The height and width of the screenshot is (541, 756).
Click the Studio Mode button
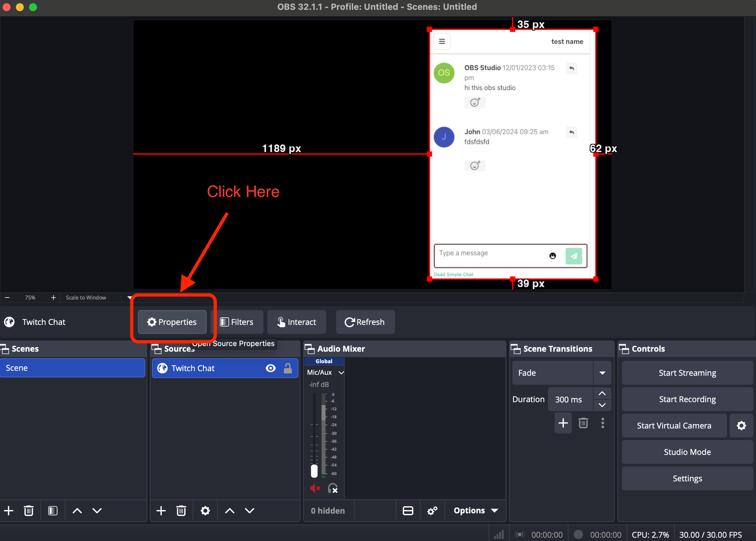click(x=687, y=452)
